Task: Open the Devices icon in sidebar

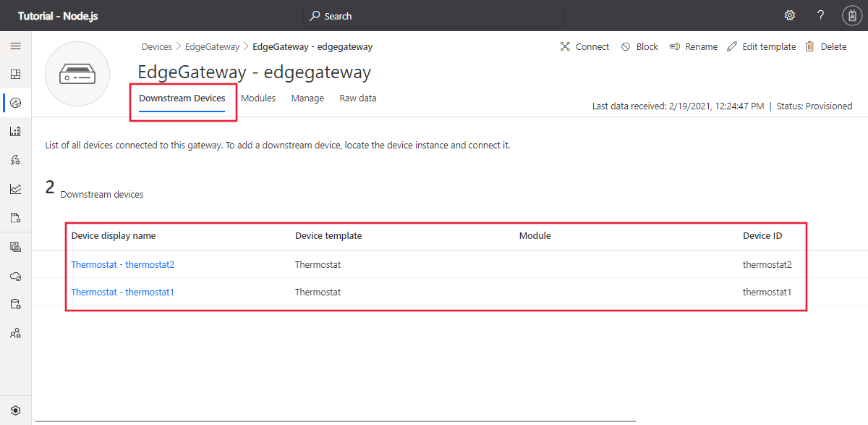Action: (x=15, y=103)
